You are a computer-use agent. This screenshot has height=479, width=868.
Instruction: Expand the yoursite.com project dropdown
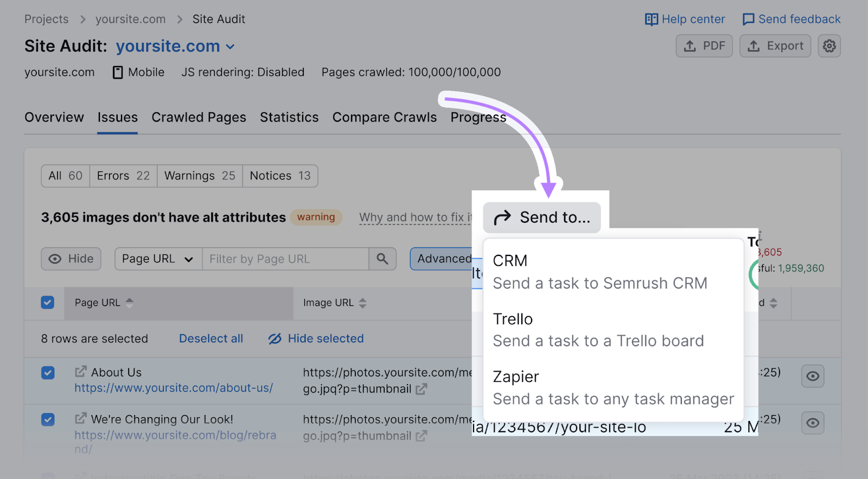point(175,47)
